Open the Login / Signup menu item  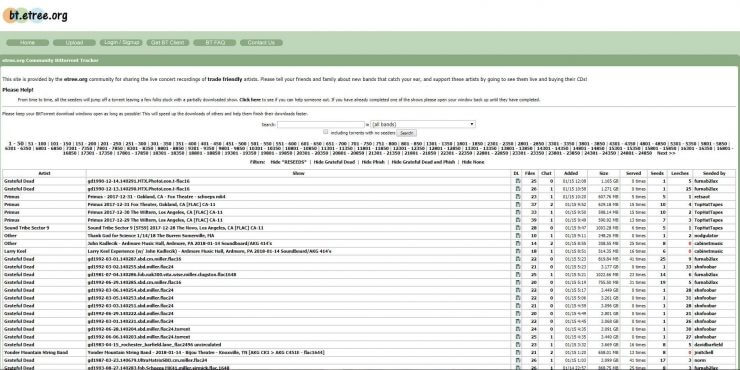point(121,43)
